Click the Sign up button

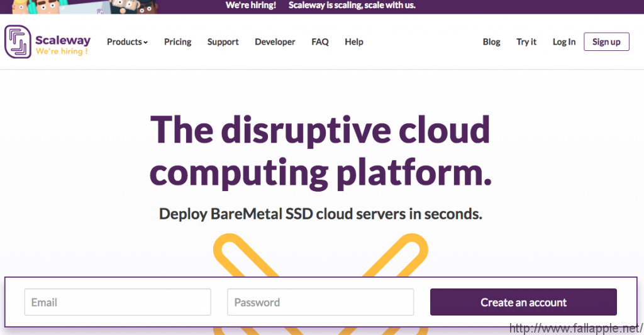coord(606,42)
